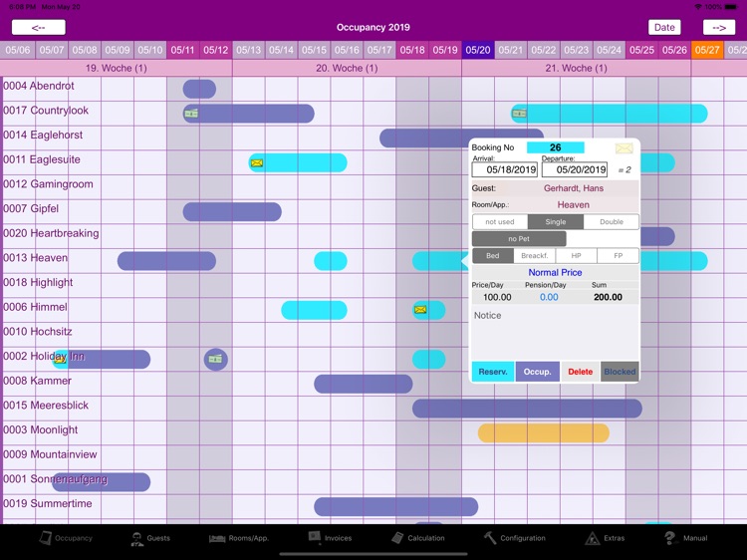Select 'not used' occupancy option
747x560 pixels.
(x=500, y=221)
